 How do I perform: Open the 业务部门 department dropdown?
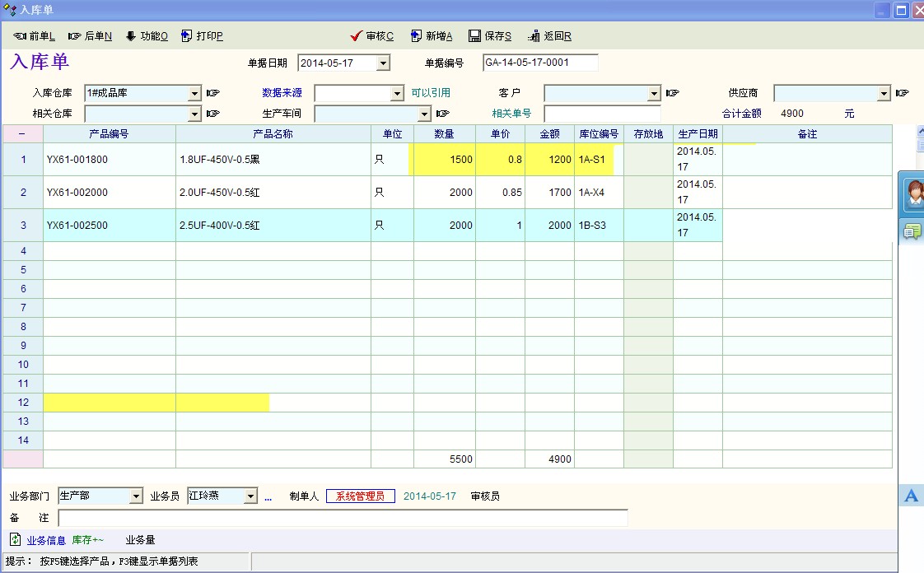[136, 496]
